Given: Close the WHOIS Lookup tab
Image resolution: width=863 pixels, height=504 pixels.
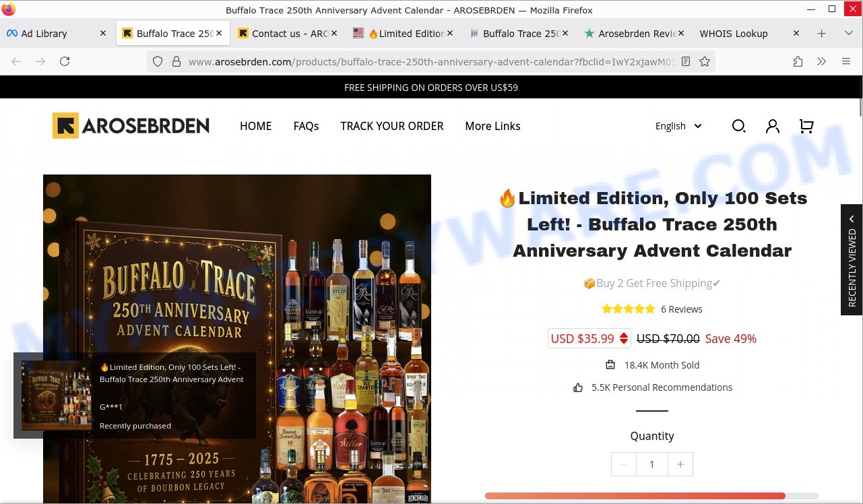Looking at the screenshot, I should (796, 33).
